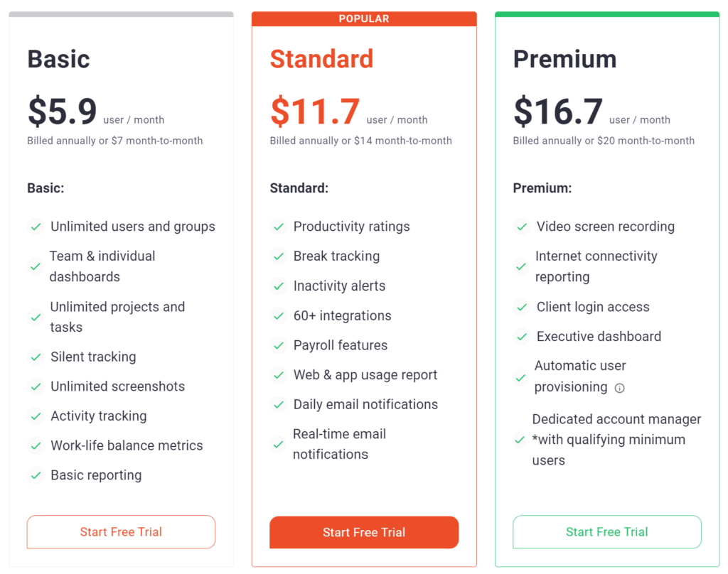Screen dimensions: 728x574
Task: Select the Standard plan heading
Action: coord(321,59)
